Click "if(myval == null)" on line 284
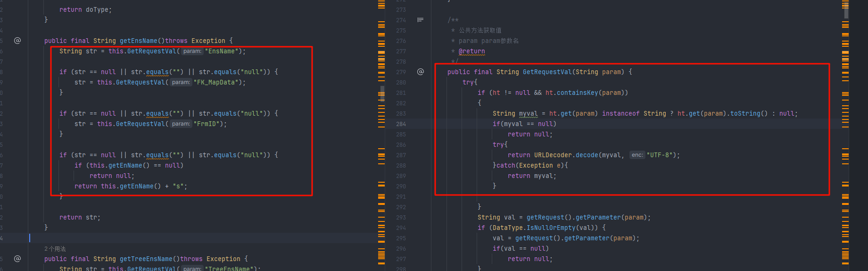868x271 pixels. [524, 124]
